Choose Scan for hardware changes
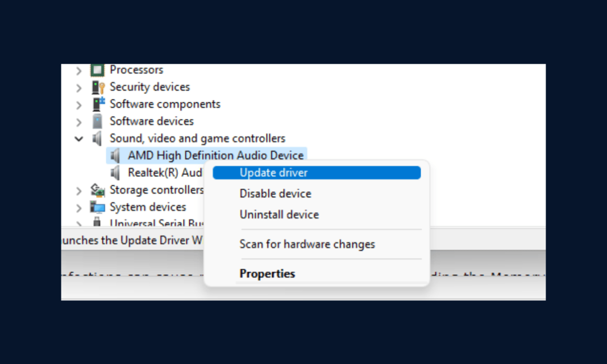Screen dimensions: 607x364 click(307, 244)
